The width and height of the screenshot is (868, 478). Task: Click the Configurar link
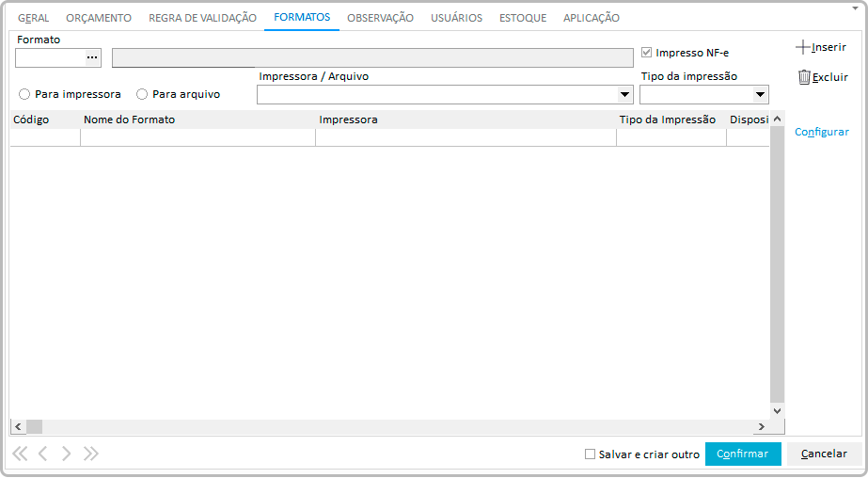(822, 132)
